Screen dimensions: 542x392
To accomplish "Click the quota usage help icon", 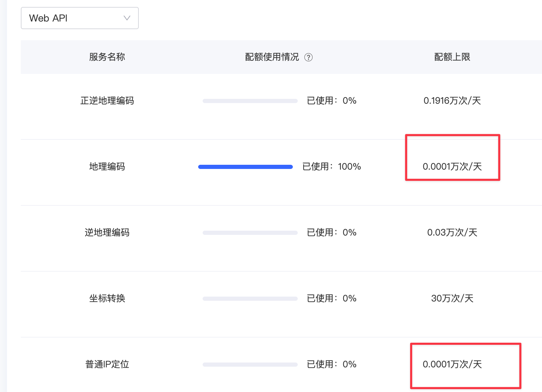I will point(308,58).
